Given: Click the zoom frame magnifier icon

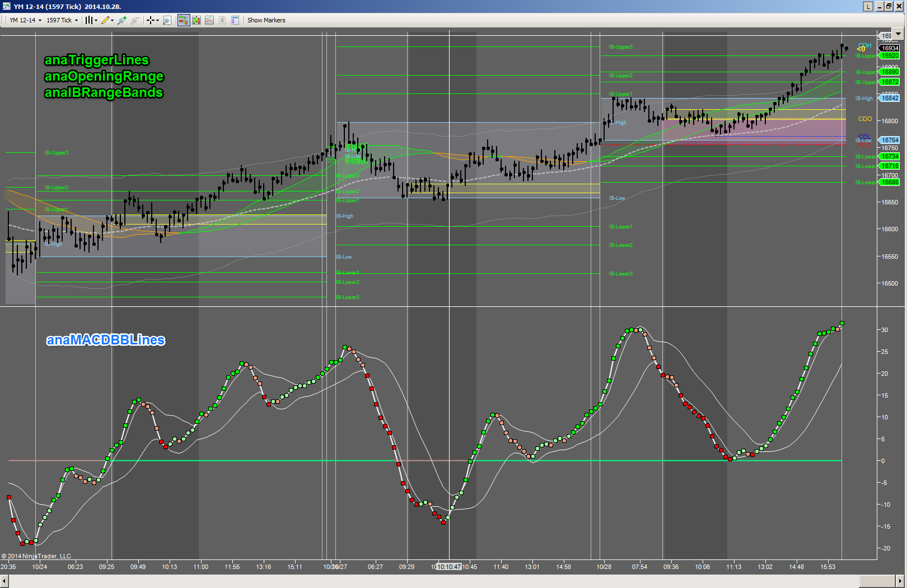Looking at the screenshot, I should [x=167, y=20].
